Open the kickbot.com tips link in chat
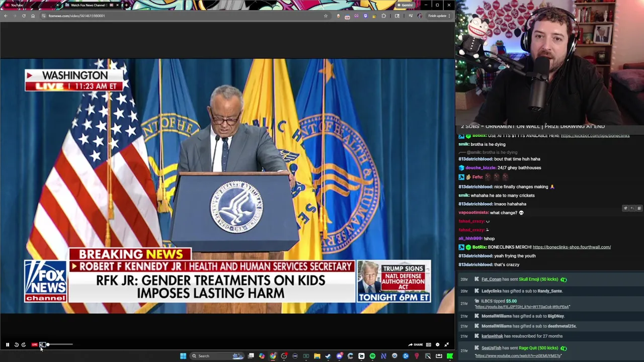Viewport: 644px width, 362px height. pyautogui.click(x=595, y=136)
